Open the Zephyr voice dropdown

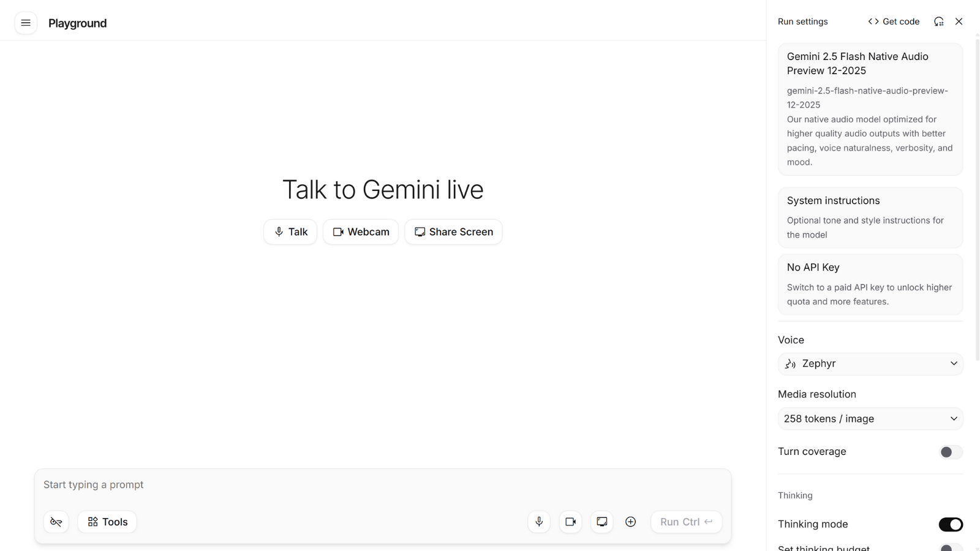(x=870, y=364)
